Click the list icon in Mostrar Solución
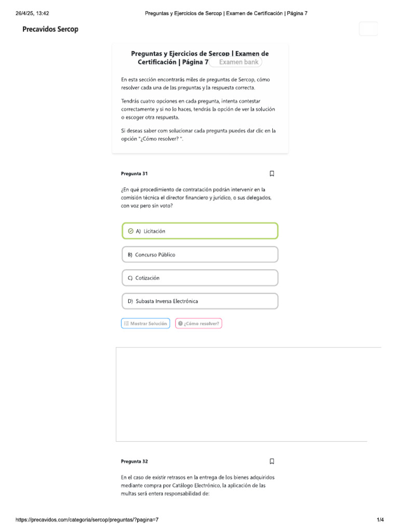Screen dimensions: 399x532 coord(126,324)
